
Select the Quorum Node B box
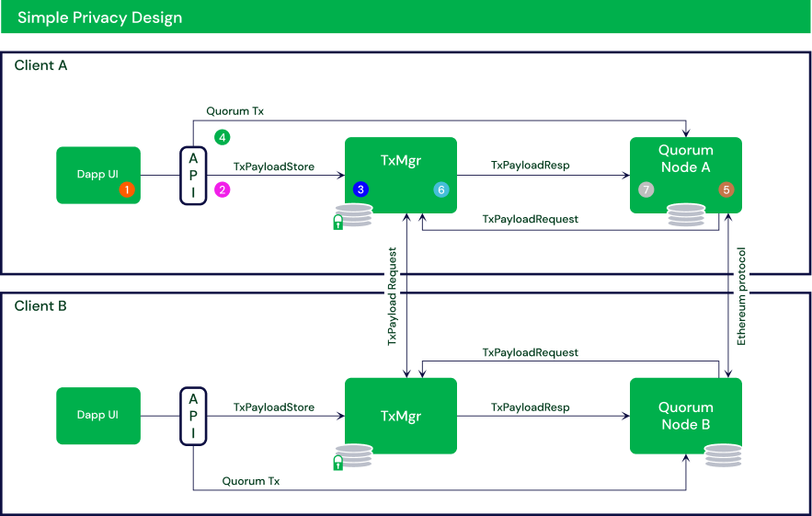coord(686,416)
